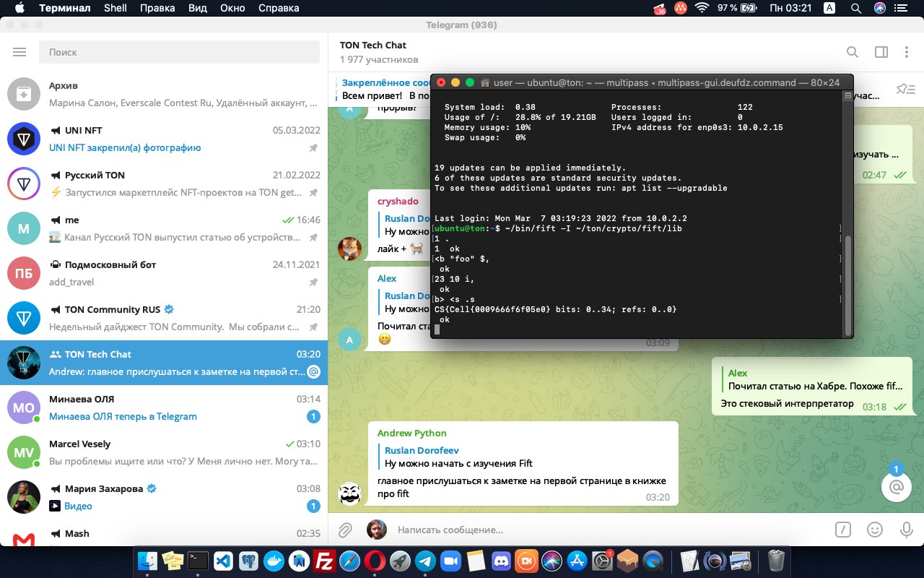Open the Trash in the Dock
The image size is (924, 578).
(776, 560)
